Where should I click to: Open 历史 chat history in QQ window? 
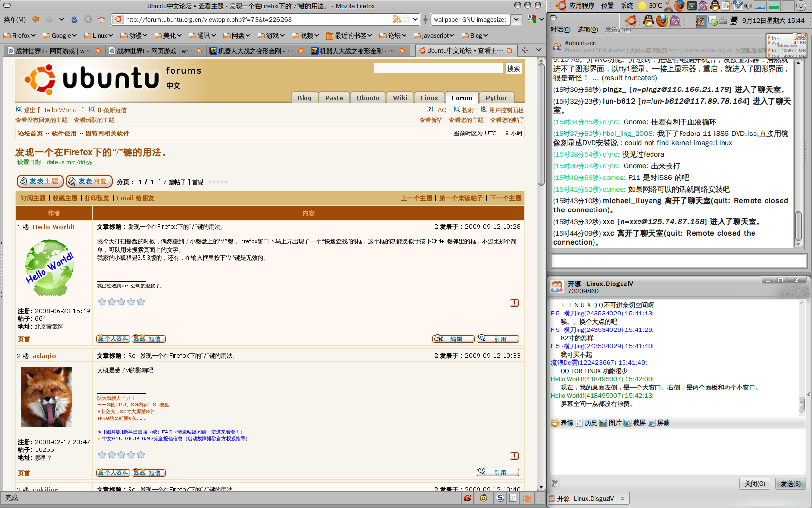(x=586, y=423)
